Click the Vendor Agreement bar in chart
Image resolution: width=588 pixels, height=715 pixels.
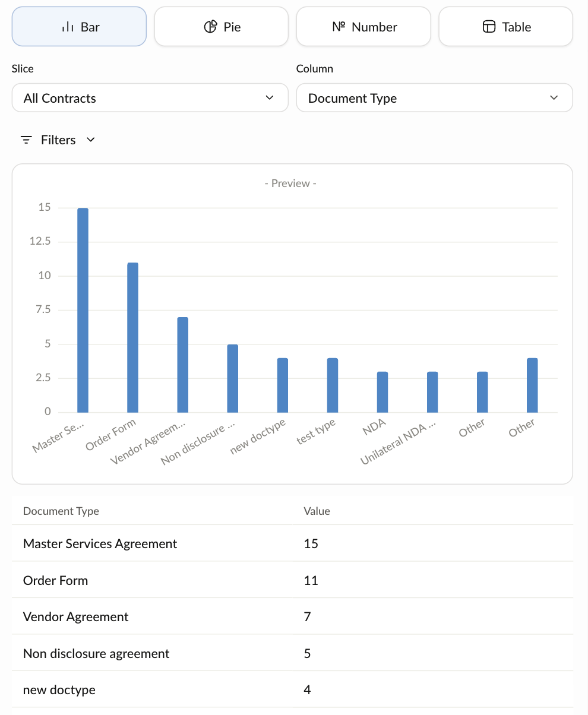click(x=182, y=365)
